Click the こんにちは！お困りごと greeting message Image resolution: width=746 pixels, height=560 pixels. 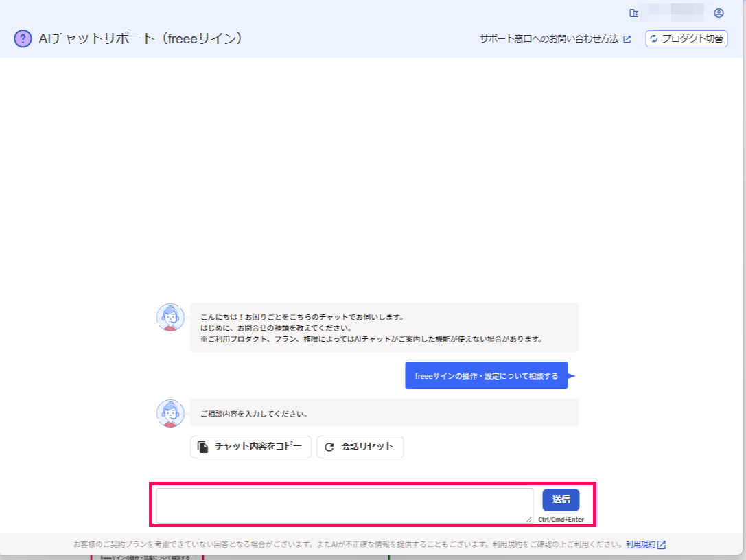pos(384,327)
